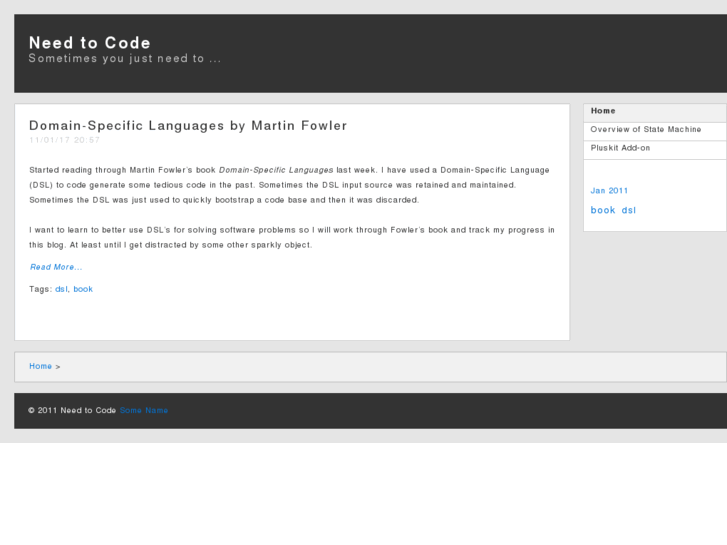
Task: Open Pluskit Add-on page in sidebar
Action: click(x=654, y=148)
